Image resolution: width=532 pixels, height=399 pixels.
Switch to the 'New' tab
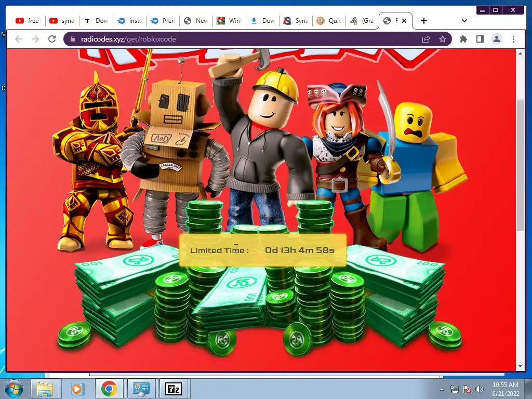pos(196,21)
